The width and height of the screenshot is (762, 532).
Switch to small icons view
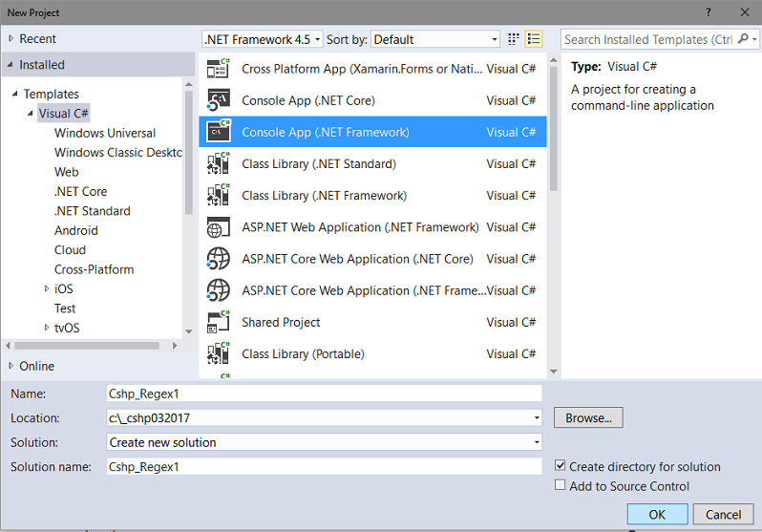click(x=513, y=39)
